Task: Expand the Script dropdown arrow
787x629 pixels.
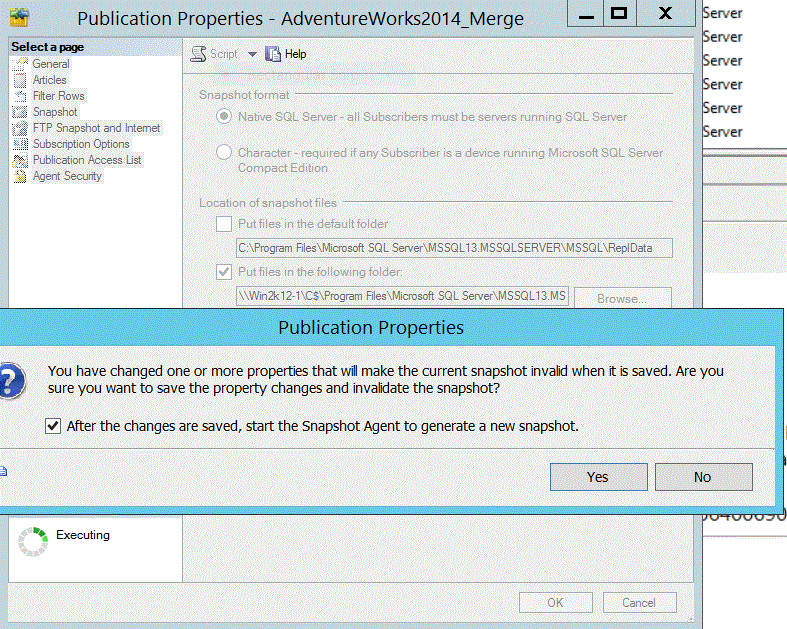Action: [252, 54]
